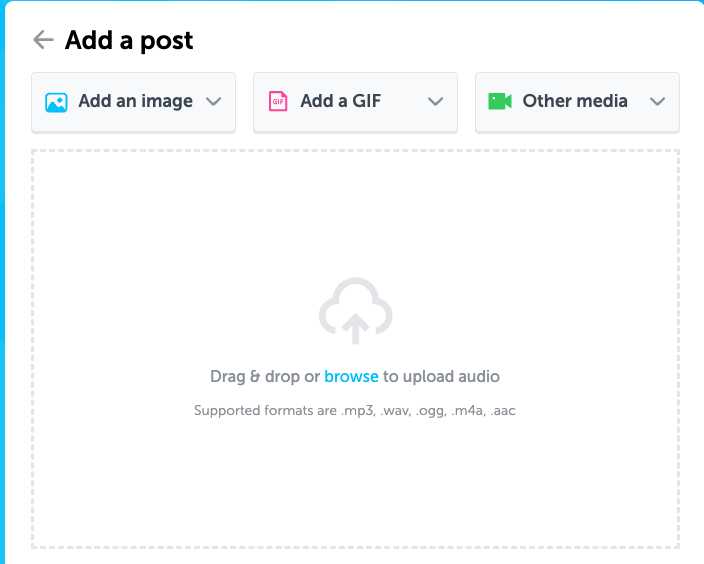
Task: Select the Add an image label
Action: click(136, 101)
